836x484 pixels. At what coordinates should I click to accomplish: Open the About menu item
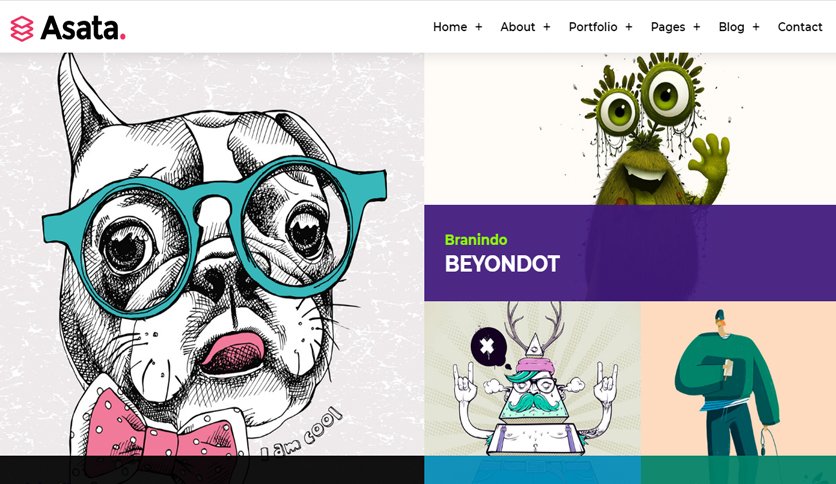click(517, 27)
